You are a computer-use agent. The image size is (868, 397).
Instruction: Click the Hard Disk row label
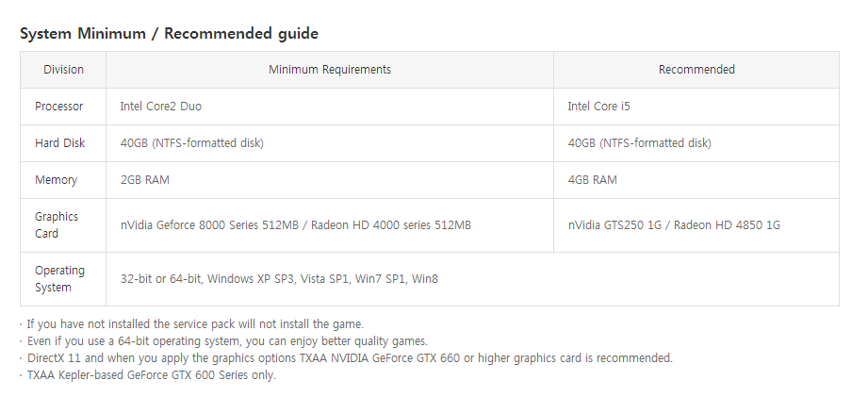59,143
